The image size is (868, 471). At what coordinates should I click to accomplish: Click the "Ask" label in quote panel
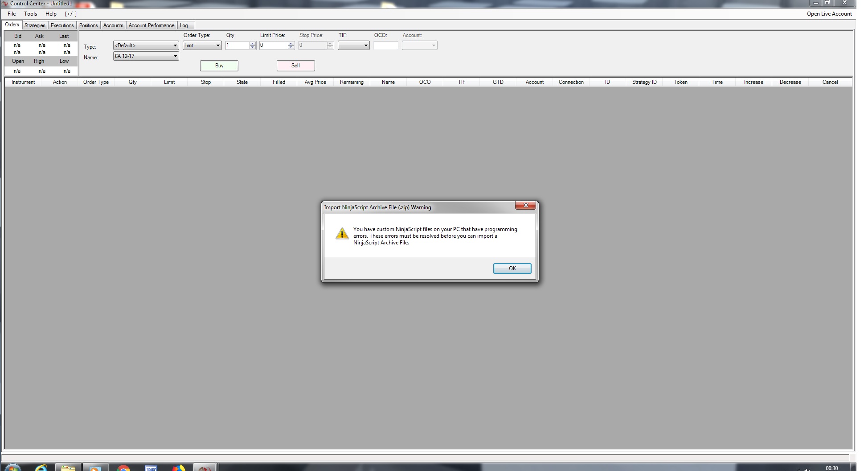click(39, 36)
